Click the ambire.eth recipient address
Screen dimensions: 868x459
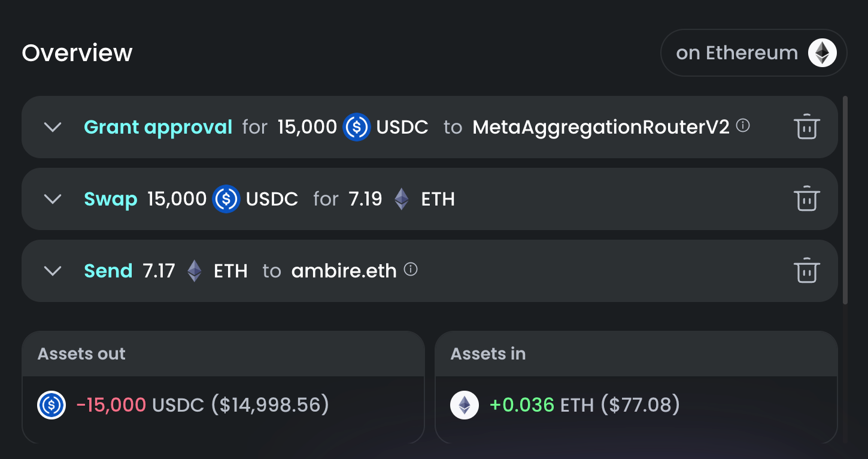[x=344, y=271]
